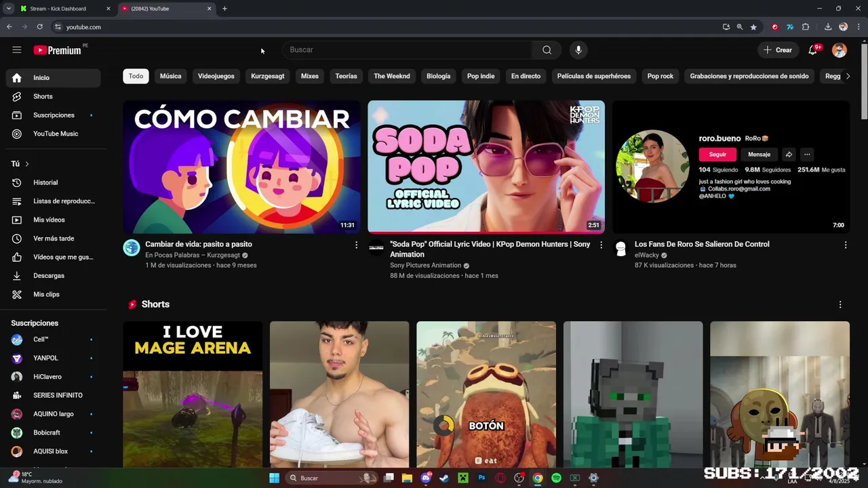The height and width of the screenshot is (488, 868).
Task: Open Chrome extensions puzzle icon
Action: 806,27
